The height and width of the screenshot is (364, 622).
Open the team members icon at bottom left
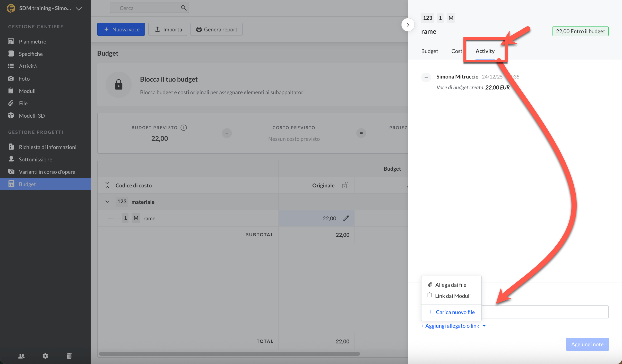[22, 356]
